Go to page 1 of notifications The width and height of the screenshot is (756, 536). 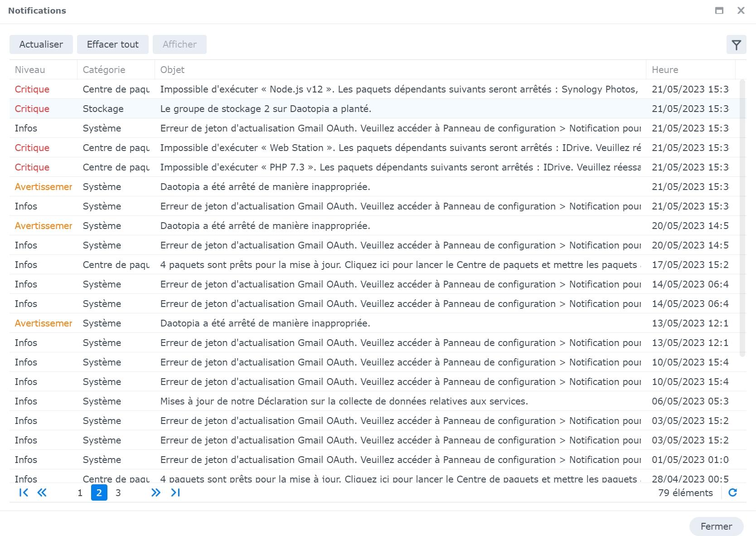pyautogui.click(x=80, y=492)
